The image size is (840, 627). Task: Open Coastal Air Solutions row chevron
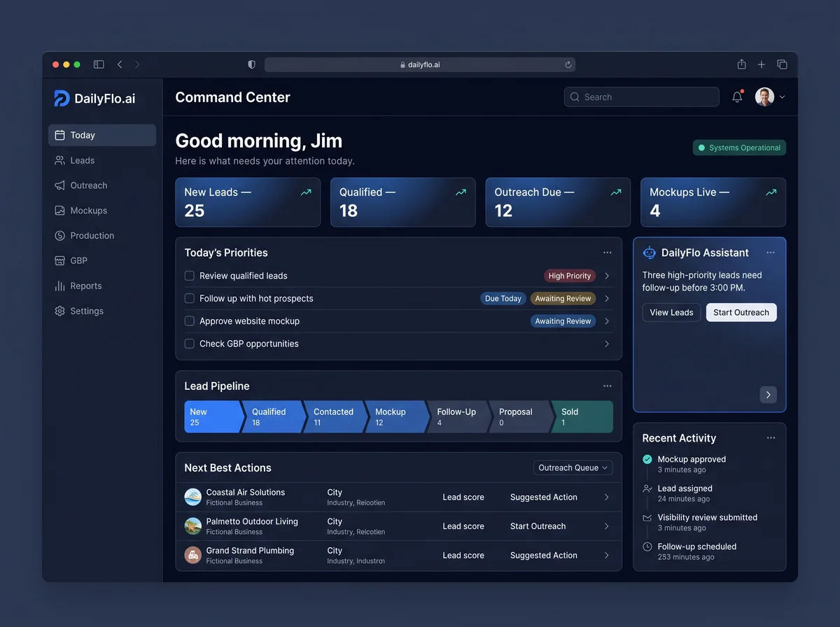tap(607, 498)
